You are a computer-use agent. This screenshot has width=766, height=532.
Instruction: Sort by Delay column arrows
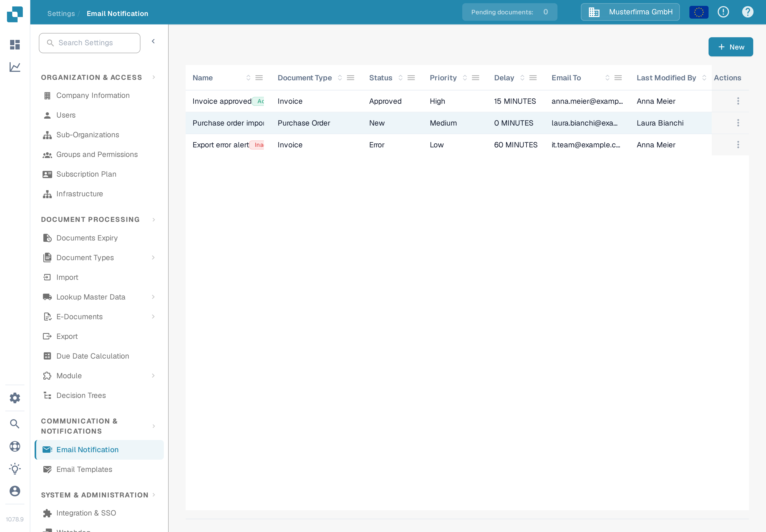click(522, 78)
